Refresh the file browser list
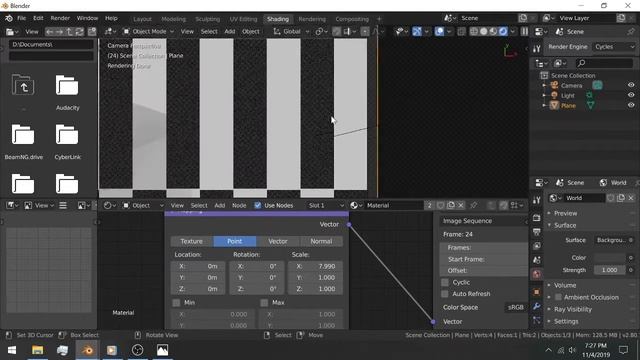Image resolution: width=640 pixels, height=360 pixels. point(79,31)
